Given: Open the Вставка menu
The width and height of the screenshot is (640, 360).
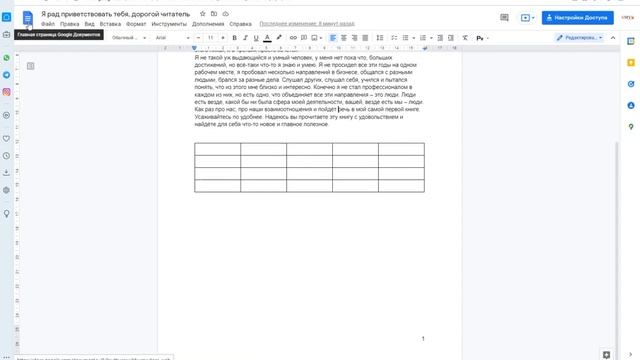Looking at the screenshot, I should [x=110, y=24].
